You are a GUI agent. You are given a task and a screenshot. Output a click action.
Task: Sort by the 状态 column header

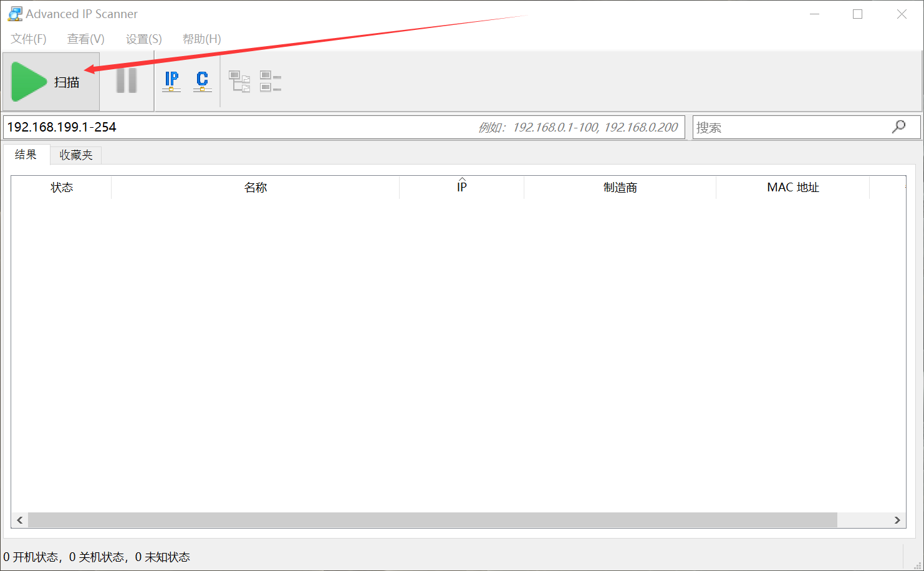tap(62, 188)
